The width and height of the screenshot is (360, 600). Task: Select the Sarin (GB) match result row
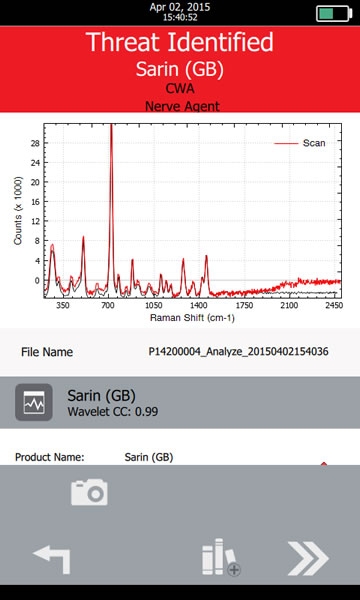click(180, 403)
